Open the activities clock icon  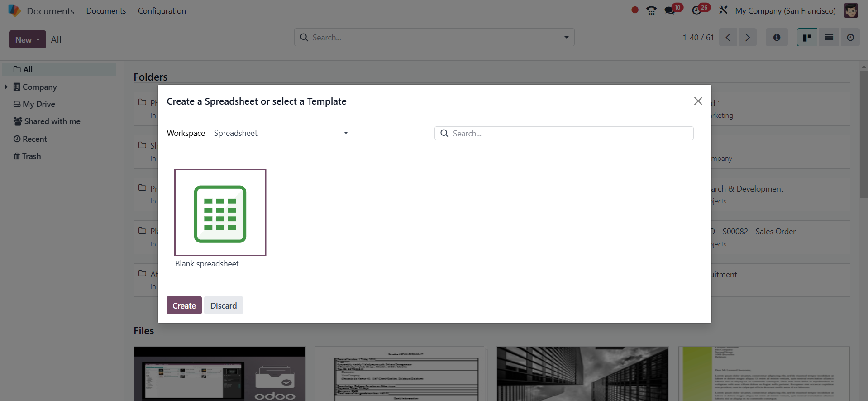click(697, 10)
